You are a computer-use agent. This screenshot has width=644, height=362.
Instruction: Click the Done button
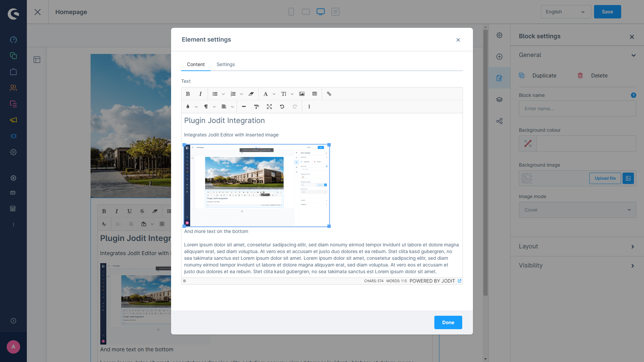coord(448,322)
